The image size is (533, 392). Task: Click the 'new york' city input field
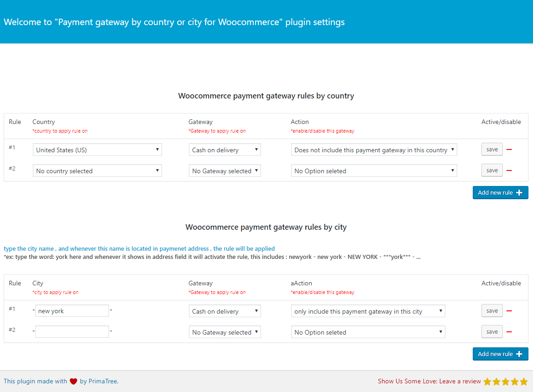tap(72, 311)
